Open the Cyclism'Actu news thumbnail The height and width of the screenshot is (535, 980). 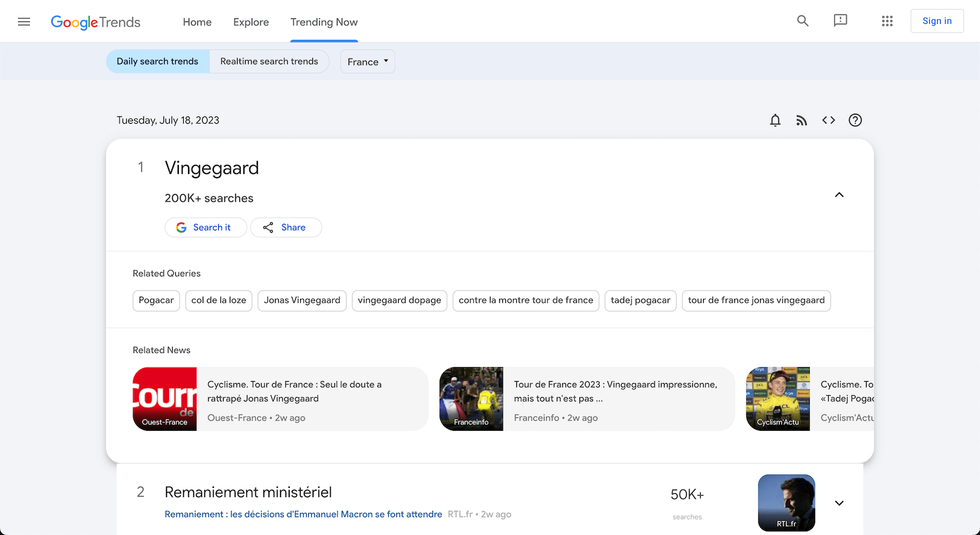[778, 399]
